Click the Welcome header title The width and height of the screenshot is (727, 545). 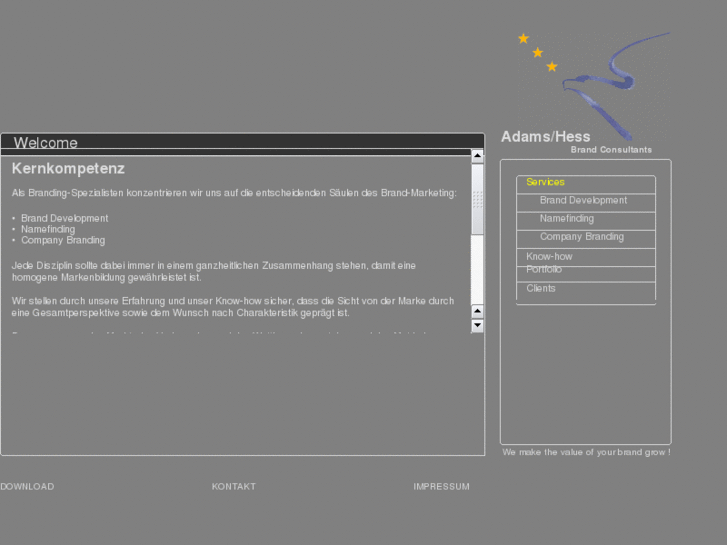(x=45, y=142)
